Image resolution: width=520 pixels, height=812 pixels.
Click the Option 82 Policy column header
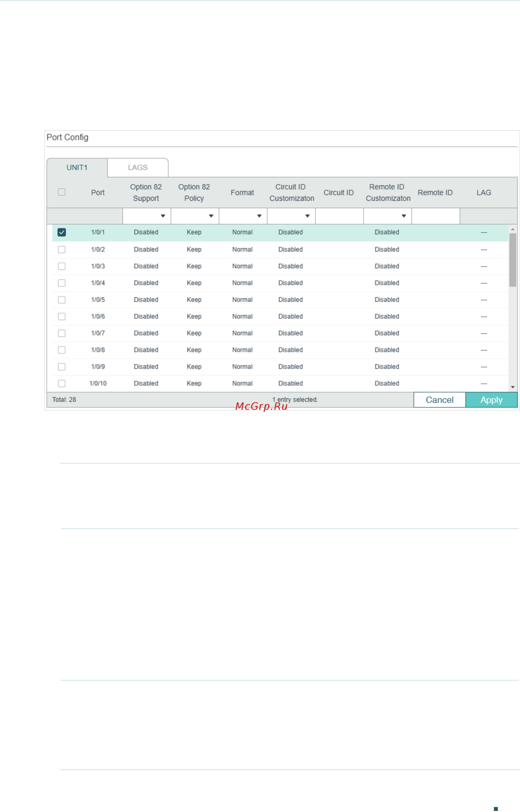coord(194,192)
